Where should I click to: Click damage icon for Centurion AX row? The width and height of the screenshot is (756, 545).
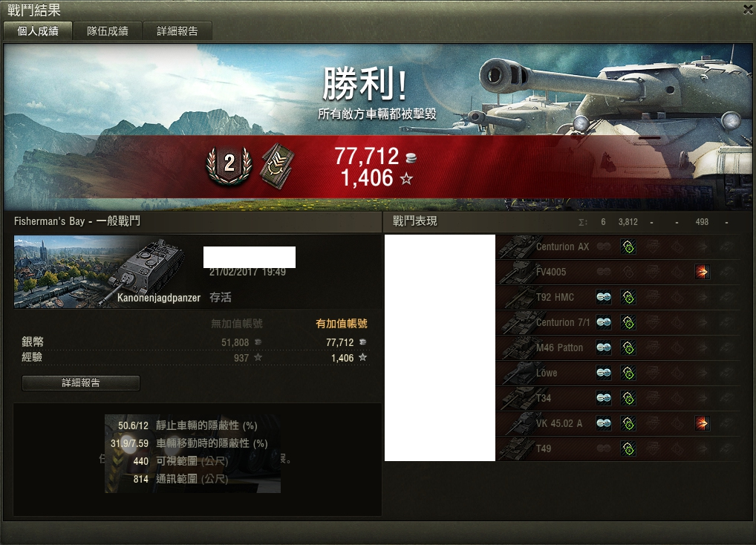(628, 247)
